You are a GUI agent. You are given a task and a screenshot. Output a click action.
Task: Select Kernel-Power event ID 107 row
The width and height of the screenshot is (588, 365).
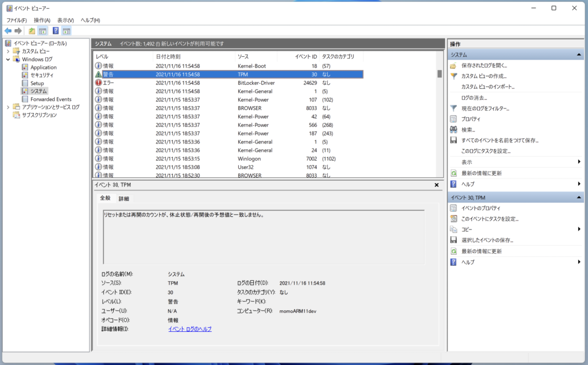tap(229, 100)
